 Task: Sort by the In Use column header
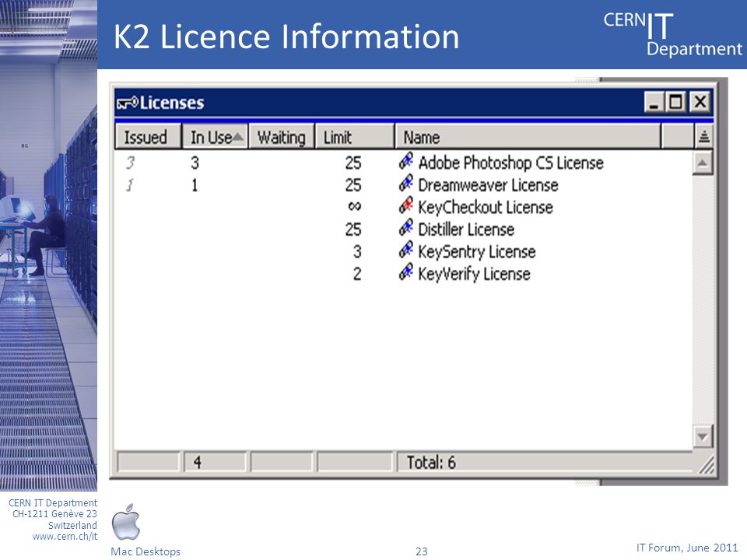(216, 137)
